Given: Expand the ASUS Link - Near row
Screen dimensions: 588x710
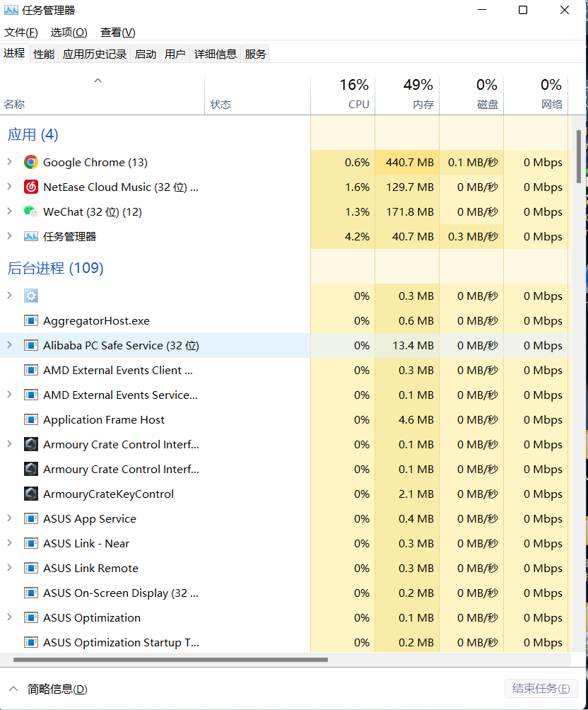Looking at the screenshot, I should pos(9,542).
